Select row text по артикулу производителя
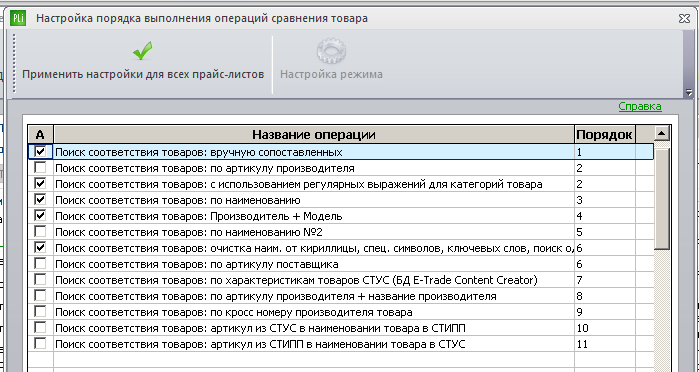Viewport: 699px width, 372px height. (205, 168)
